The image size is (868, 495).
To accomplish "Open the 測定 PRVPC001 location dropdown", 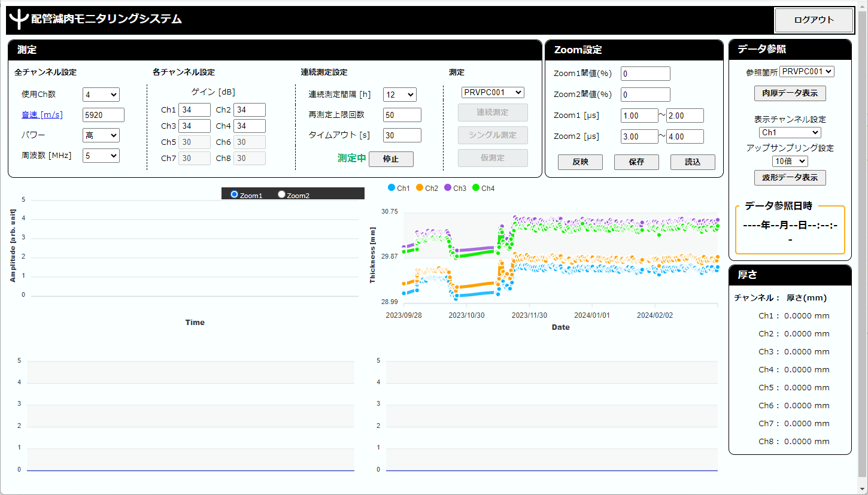I will tap(493, 93).
